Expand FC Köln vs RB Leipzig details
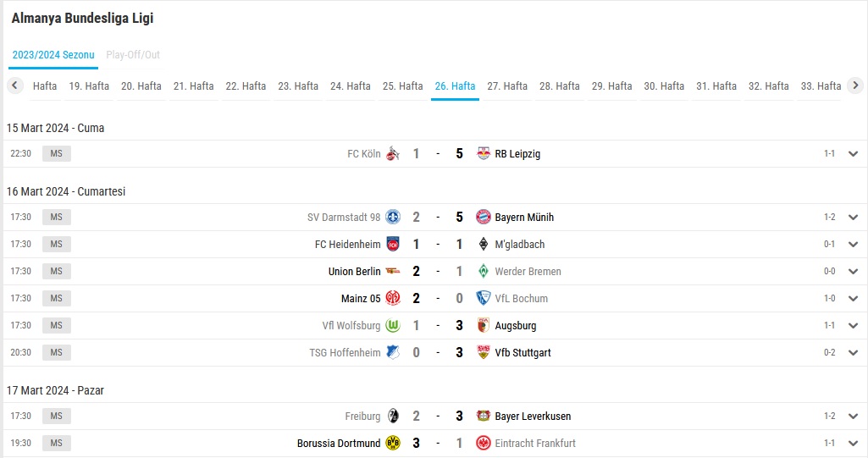This screenshot has height=458, width=868. click(x=853, y=154)
